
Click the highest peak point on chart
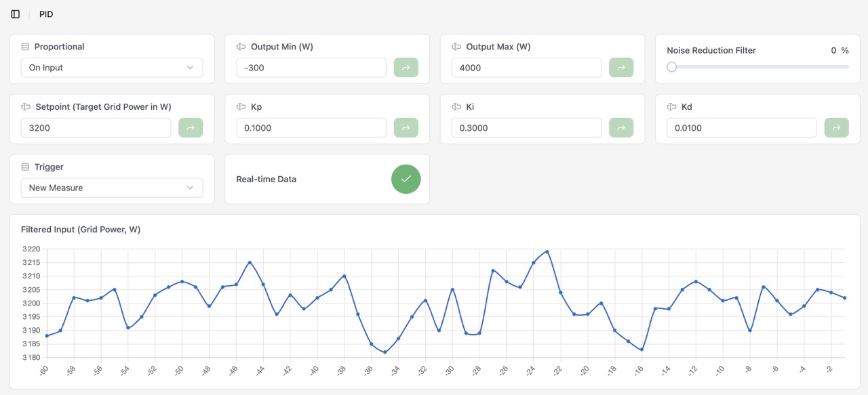(x=547, y=251)
